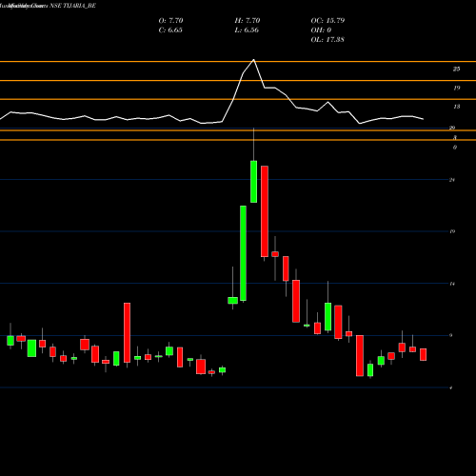Screen dimensions: 476x476
Task: Click the 'C: 6.65' close value
Action: click(170, 30)
